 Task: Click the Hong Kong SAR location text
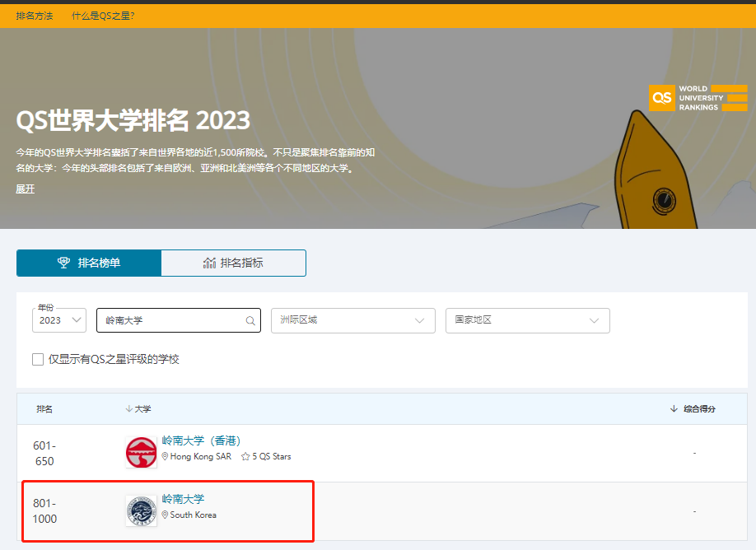pos(201,456)
